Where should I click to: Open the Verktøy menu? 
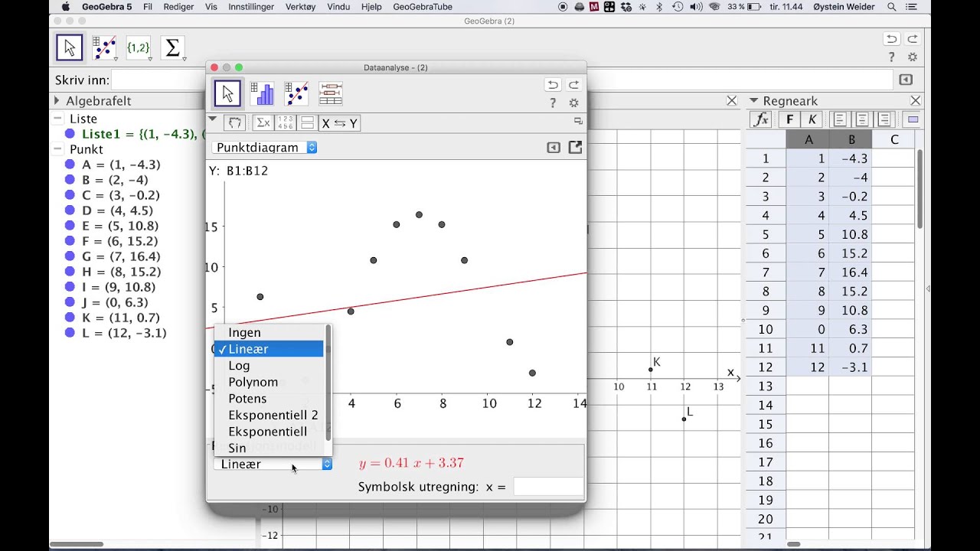(300, 7)
